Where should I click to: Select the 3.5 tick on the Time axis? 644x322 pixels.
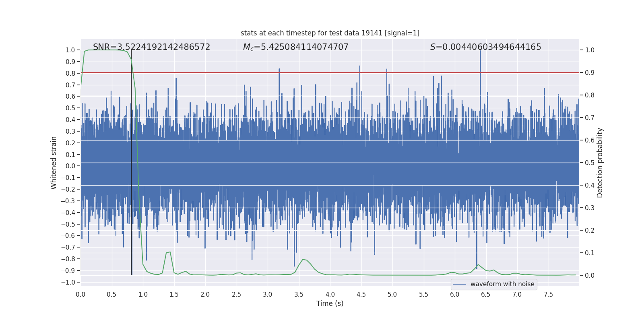[x=299, y=294]
